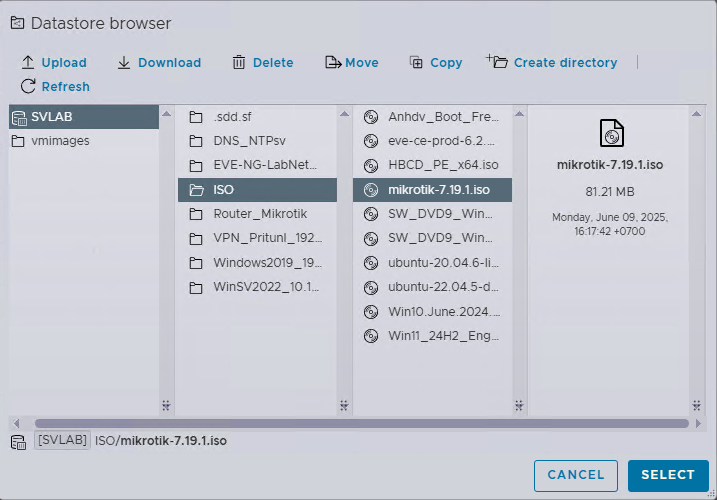Select the Win10.June.2024 ISO file
This screenshot has width=717, height=500.
point(444,311)
